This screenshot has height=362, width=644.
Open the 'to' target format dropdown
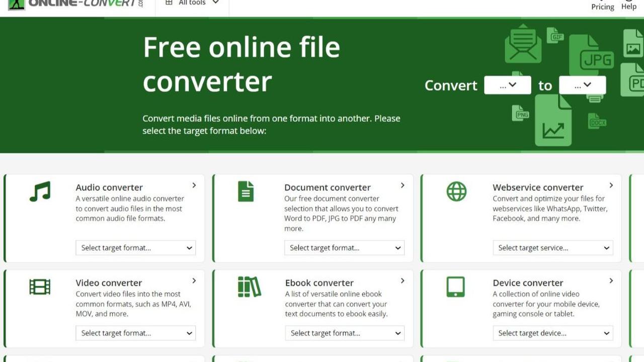[x=582, y=85]
